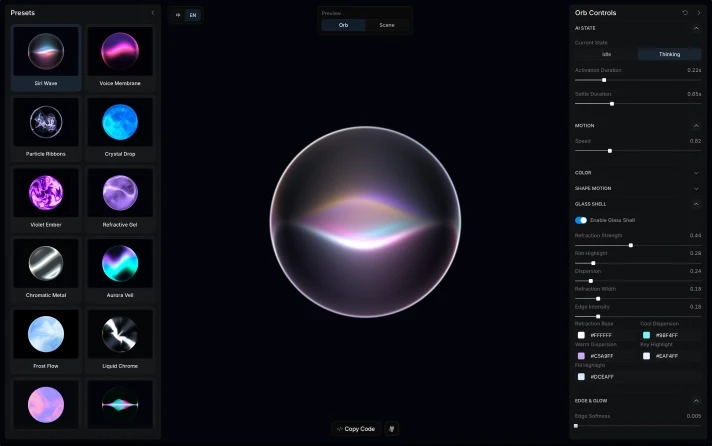Click Copy Code button
712x446 pixels.
click(356, 429)
